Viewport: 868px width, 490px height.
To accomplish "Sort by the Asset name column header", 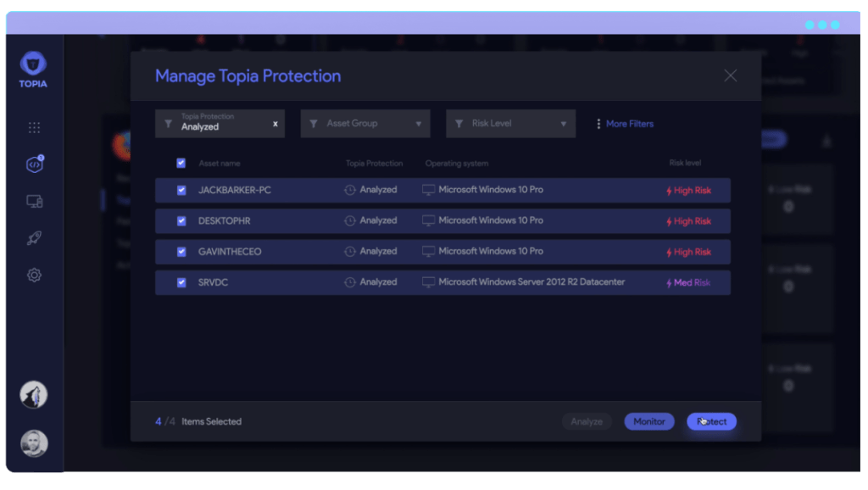I will tap(220, 164).
